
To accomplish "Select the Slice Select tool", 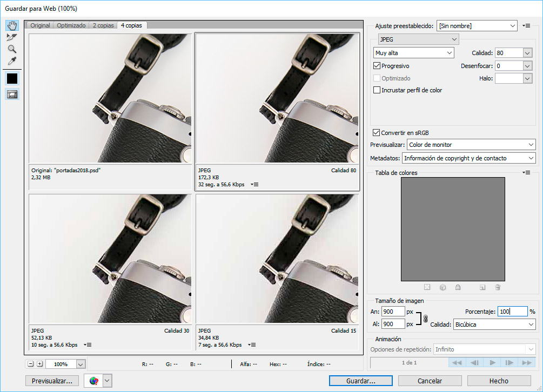I will tap(12, 37).
